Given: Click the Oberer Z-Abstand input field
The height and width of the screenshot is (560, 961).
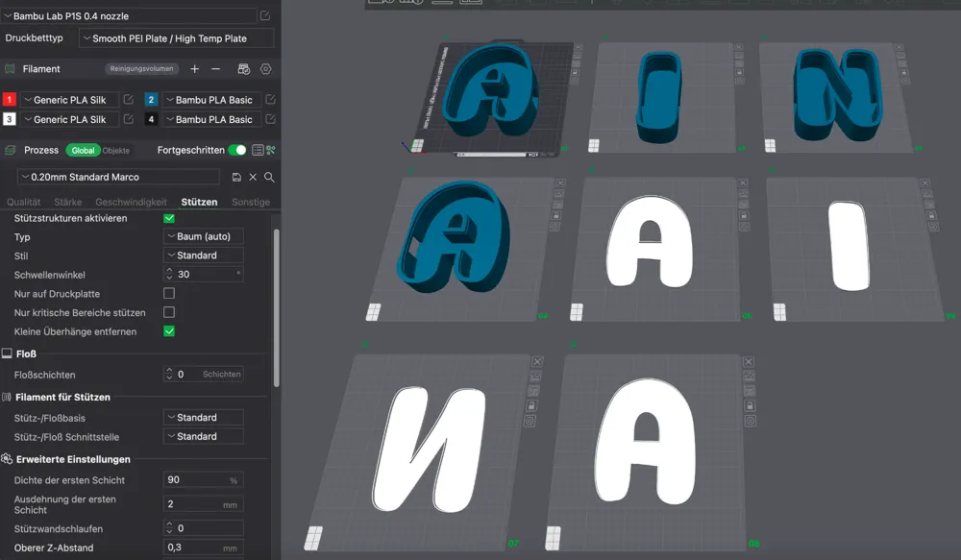Looking at the screenshot, I should (203, 547).
